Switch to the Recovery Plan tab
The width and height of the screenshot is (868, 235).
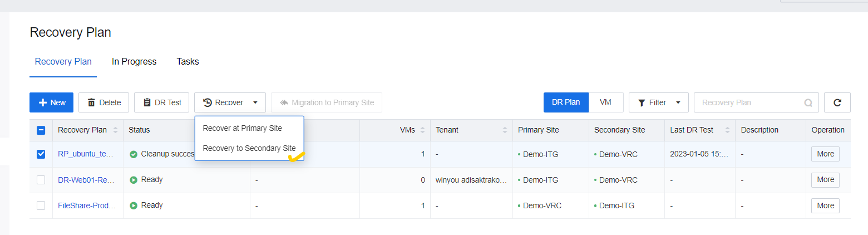[x=63, y=62]
